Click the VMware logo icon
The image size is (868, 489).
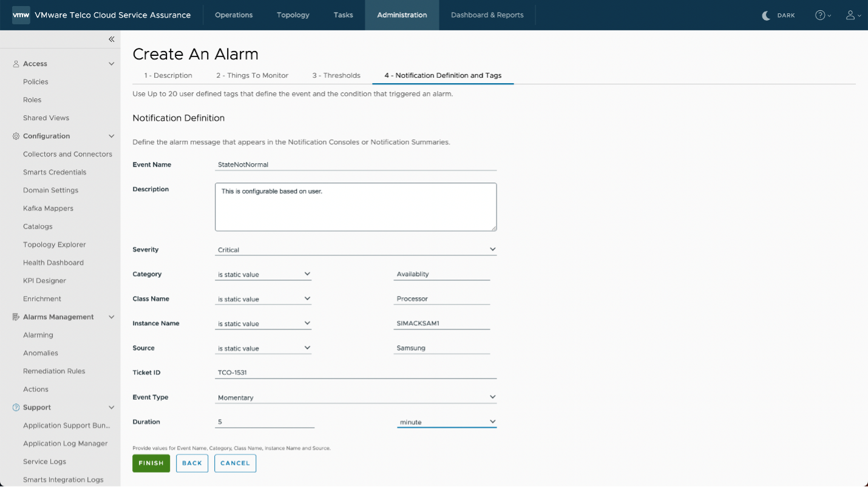coord(21,15)
